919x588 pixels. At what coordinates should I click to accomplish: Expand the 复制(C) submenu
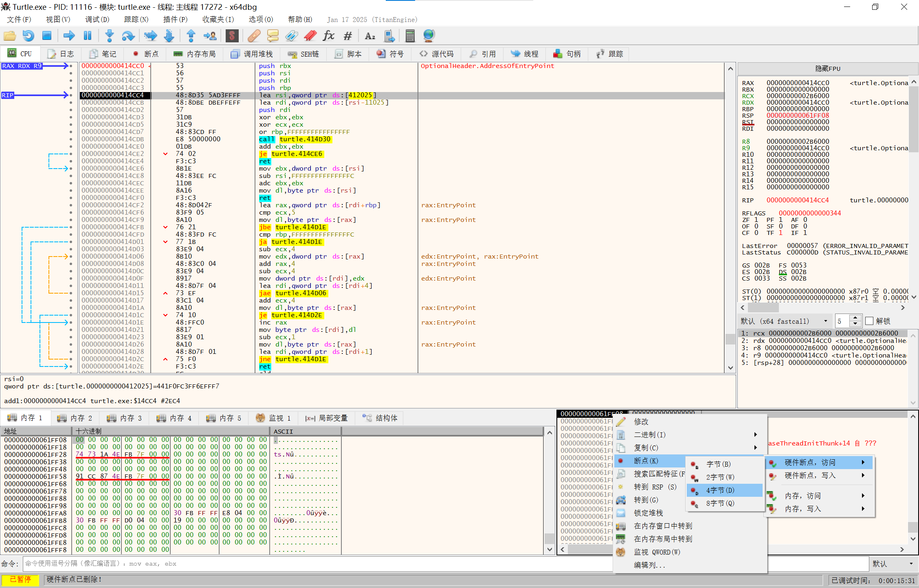click(x=690, y=448)
